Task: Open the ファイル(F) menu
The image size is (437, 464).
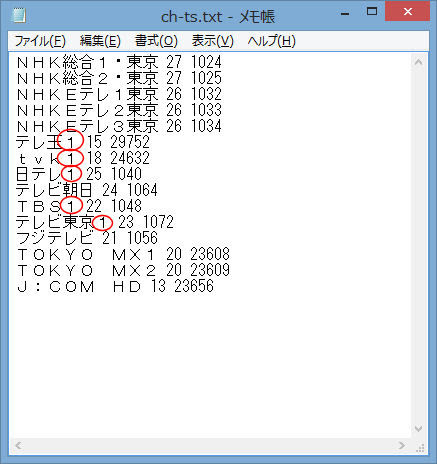Action: tap(40, 41)
